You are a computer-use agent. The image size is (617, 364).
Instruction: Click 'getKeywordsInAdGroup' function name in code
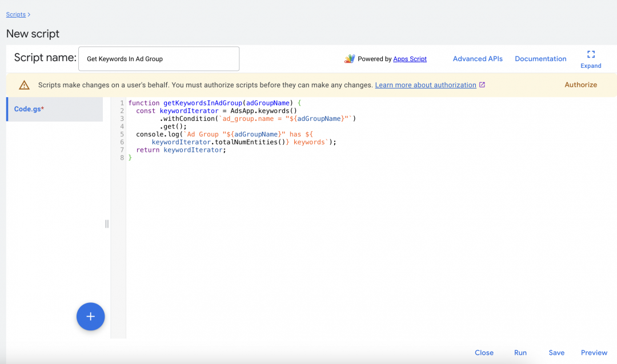203,103
